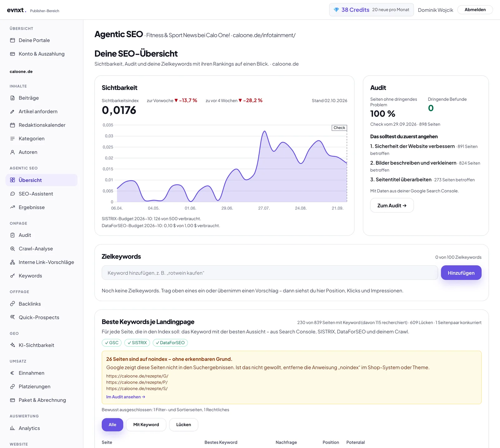
Task: Open link https://caloone.de/rezepte/G/
Action: 137,376
